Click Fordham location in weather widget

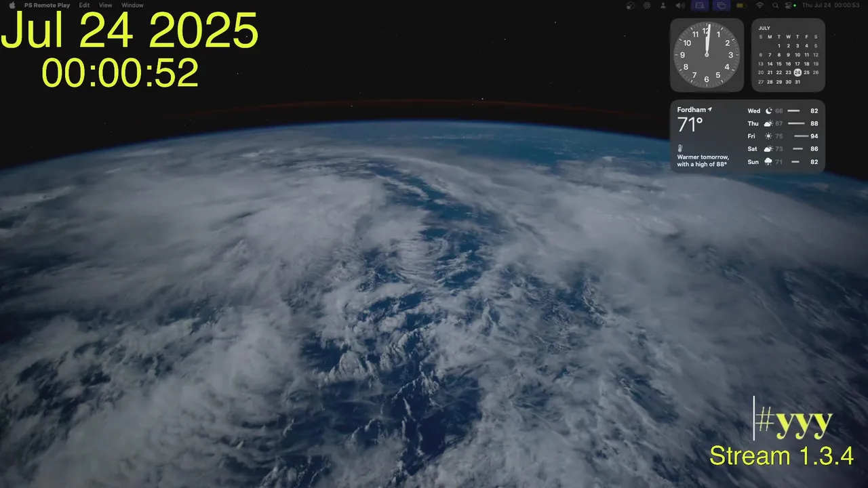[692, 110]
